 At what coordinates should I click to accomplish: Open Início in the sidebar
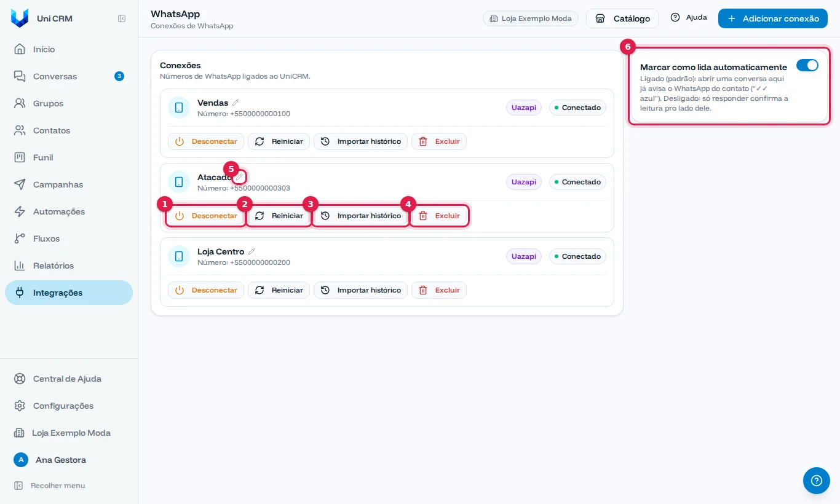click(x=69, y=49)
